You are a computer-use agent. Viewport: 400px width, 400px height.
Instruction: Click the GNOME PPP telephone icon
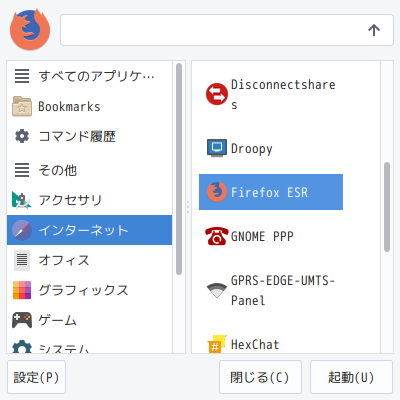pos(217,236)
